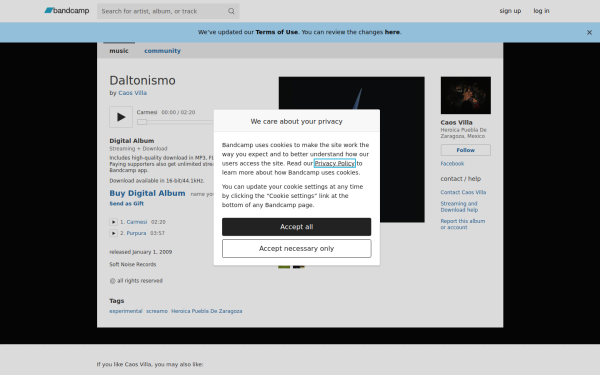Open Streaming and Download help
The width and height of the screenshot is (600, 375).
tap(459, 207)
